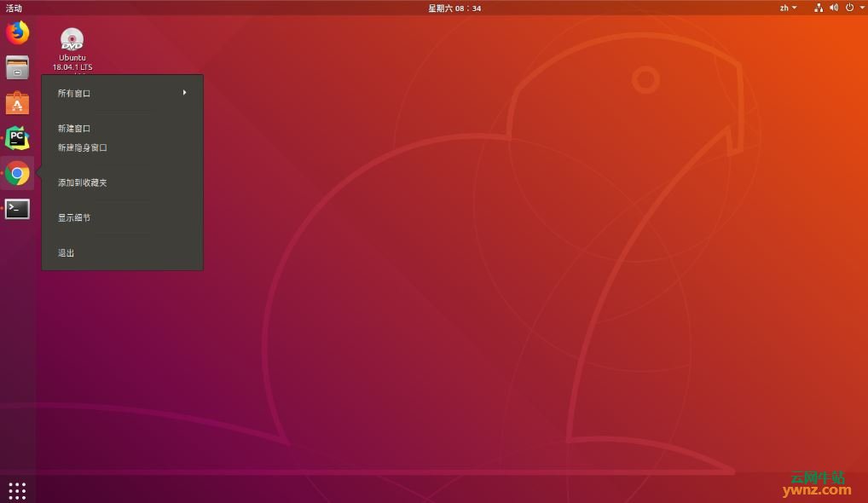Open the clock showing 星期六 08:34
This screenshot has height=503, width=868.
454,8
